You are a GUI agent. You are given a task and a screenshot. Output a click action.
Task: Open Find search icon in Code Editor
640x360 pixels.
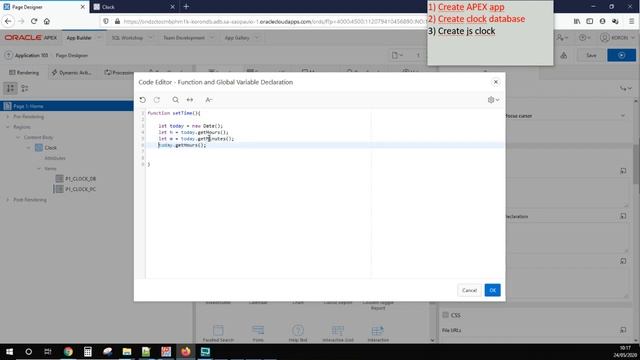click(x=176, y=100)
